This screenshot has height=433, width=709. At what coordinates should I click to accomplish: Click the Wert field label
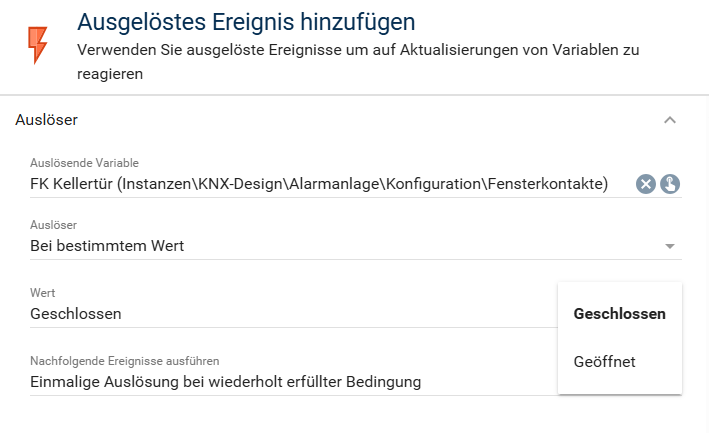[43, 293]
